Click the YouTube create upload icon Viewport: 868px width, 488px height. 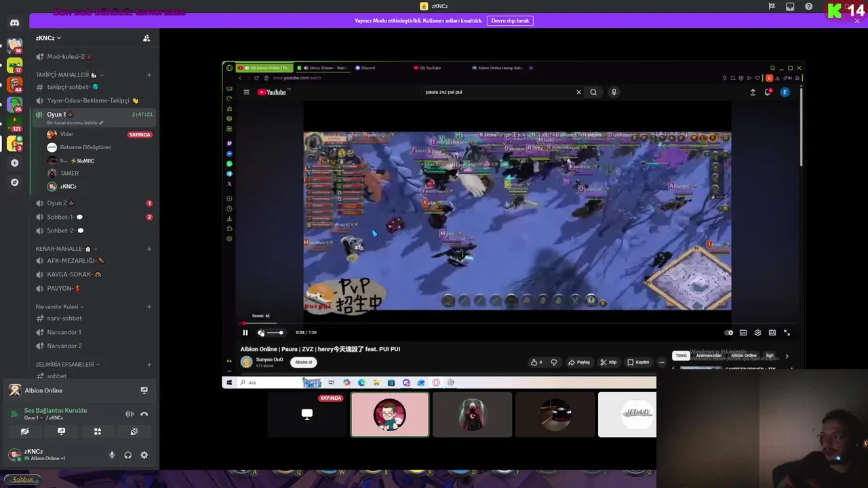coord(753,92)
